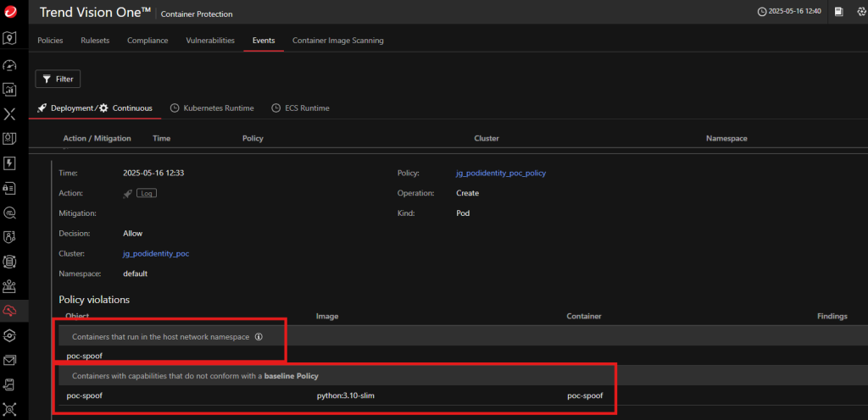Select the Kubernetes Runtime tab
Image resolution: width=868 pixels, height=420 pixels.
click(212, 108)
